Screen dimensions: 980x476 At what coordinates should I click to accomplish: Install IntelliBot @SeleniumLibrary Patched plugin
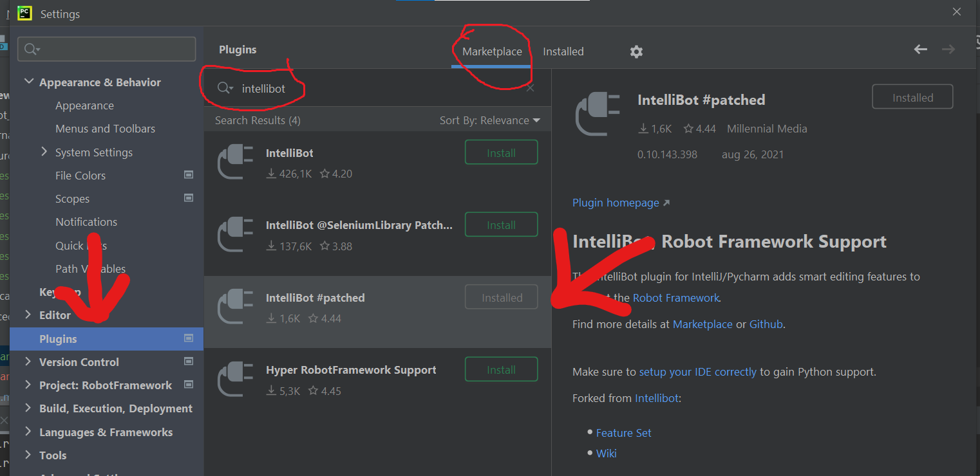coord(501,225)
